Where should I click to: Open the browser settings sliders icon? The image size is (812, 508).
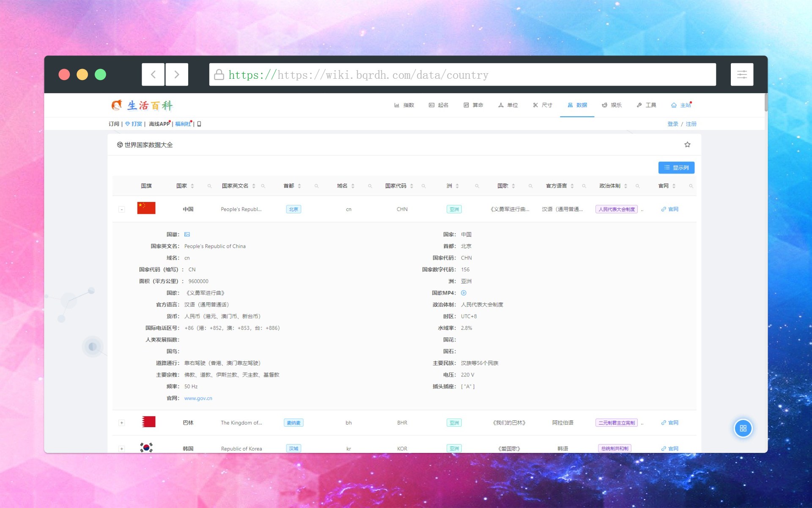coord(742,75)
